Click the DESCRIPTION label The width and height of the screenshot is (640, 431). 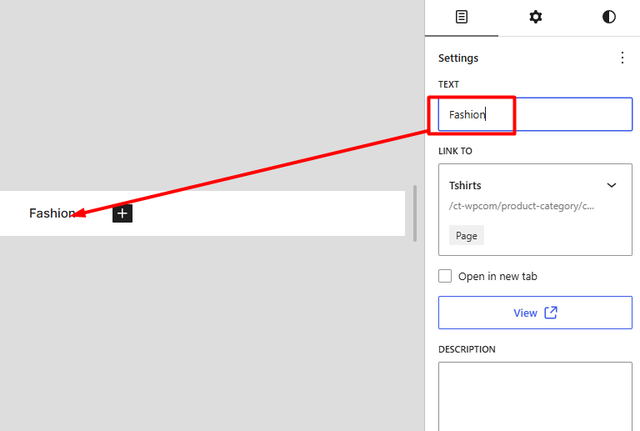coord(467,349)
